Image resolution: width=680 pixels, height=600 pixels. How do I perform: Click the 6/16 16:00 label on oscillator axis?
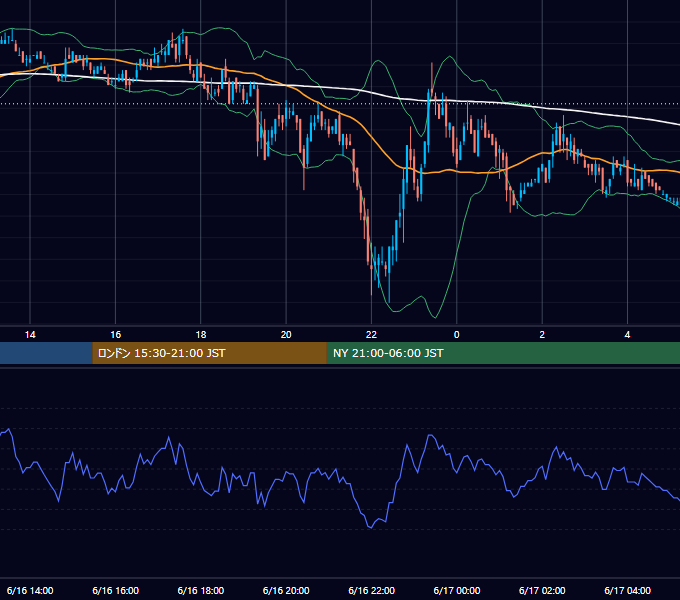pyautogui.click(x=115, y=590)
